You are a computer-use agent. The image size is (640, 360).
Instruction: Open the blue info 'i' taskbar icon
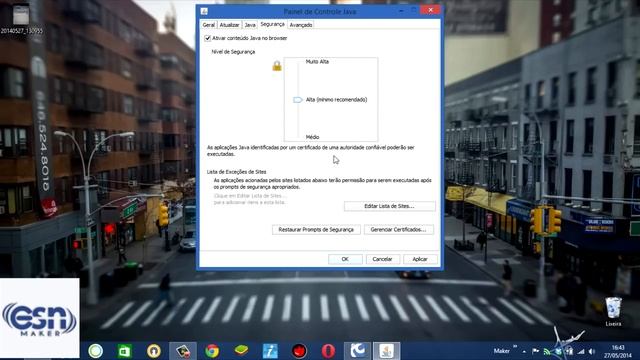(x=270, y=351)
